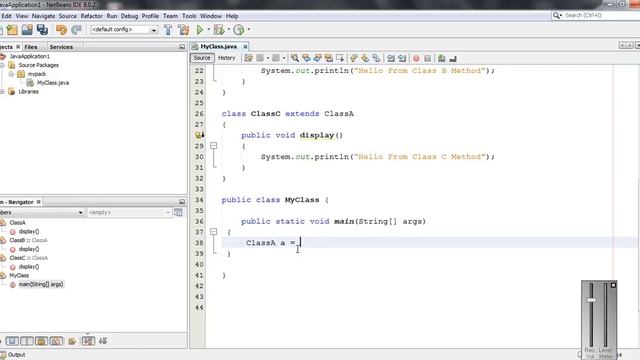Click the Stop Macro Recording icon

(427, 58)
